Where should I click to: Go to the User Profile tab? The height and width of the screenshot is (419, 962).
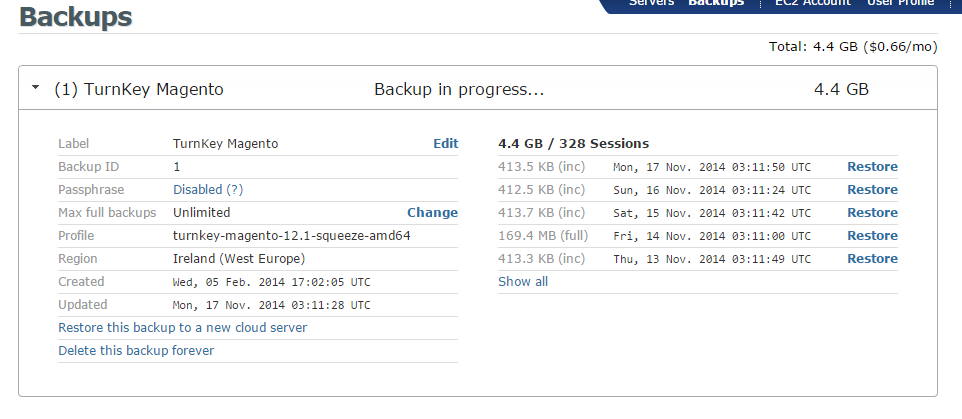coord(900,3)
